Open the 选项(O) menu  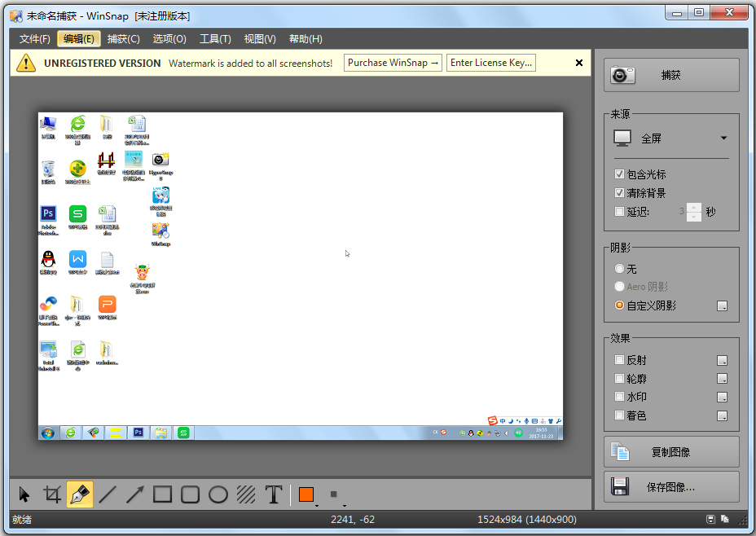[x=169, y=39]
